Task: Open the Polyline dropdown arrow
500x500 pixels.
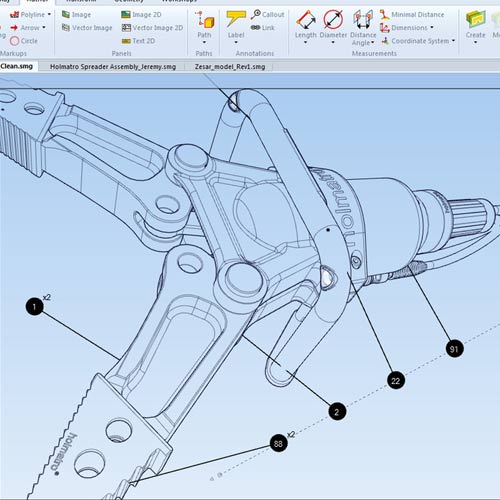Action: point(49,14)
